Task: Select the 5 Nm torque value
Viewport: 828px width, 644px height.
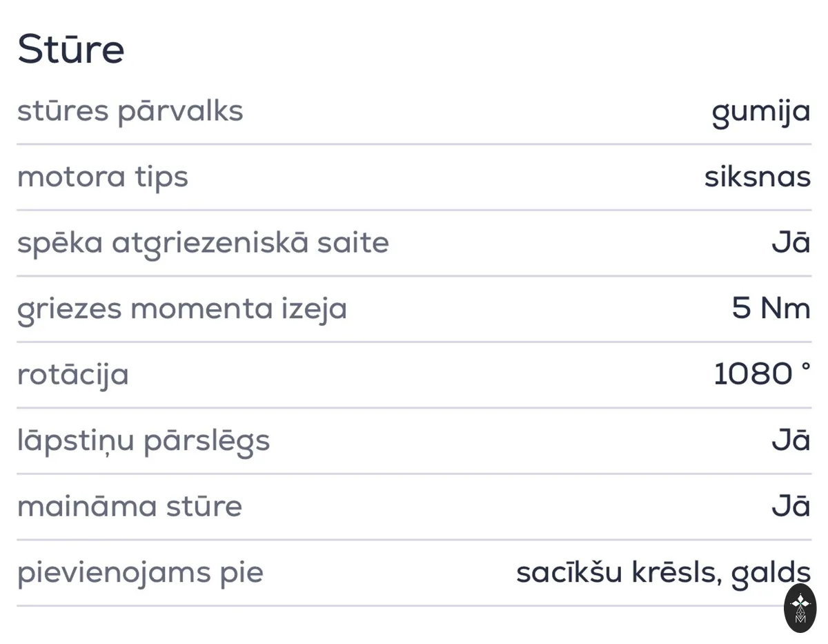Action: coord(771,309)
